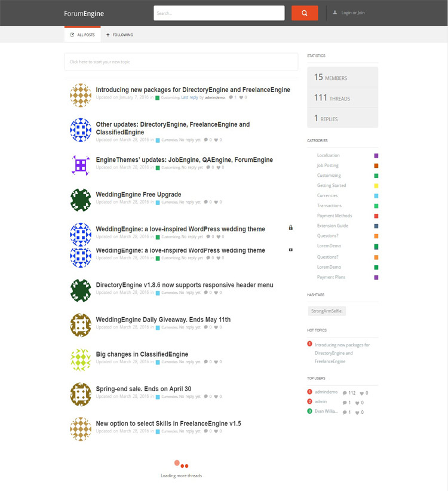Open DirectoryEngine v1.8.6 responsive header thread

185,286
